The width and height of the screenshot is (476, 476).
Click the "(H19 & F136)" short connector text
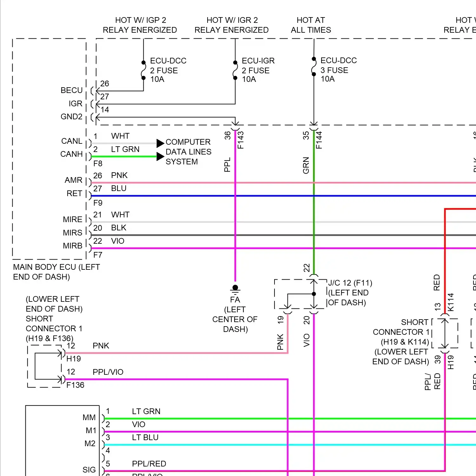(x=50, y=339)
